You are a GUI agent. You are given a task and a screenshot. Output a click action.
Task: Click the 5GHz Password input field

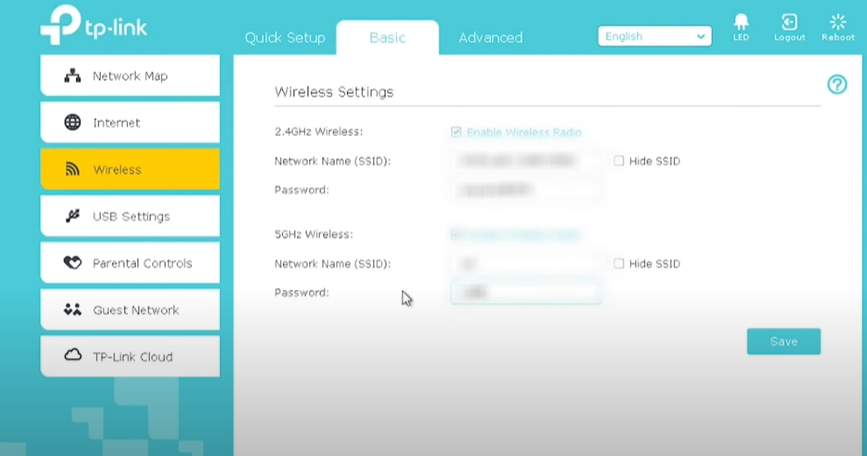coord(526,292)
